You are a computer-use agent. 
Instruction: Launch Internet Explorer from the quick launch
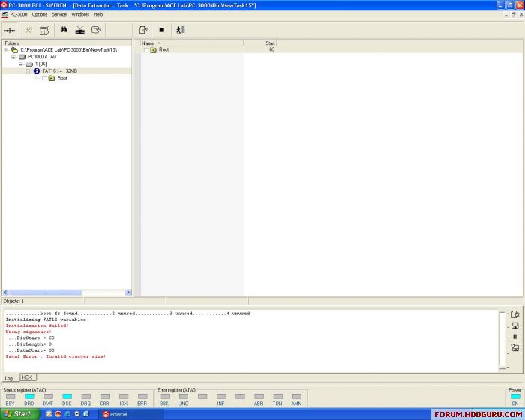click(x=67, y=414)
